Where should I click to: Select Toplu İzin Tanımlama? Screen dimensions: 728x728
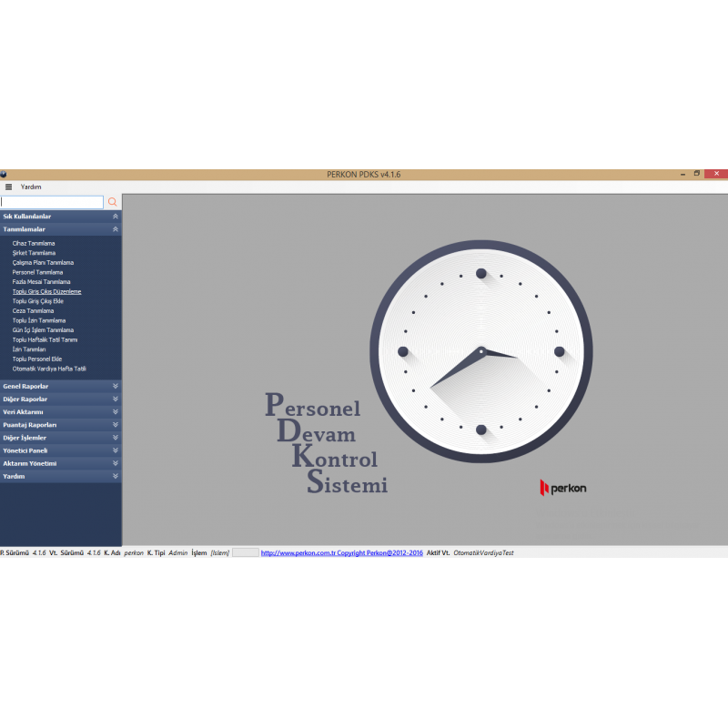[x=38, y=321]
